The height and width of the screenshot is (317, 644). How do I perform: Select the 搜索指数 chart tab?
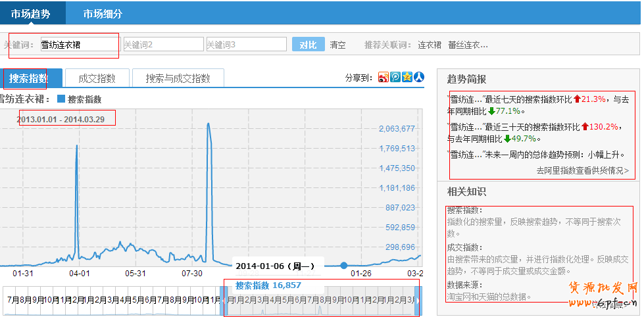29,79
